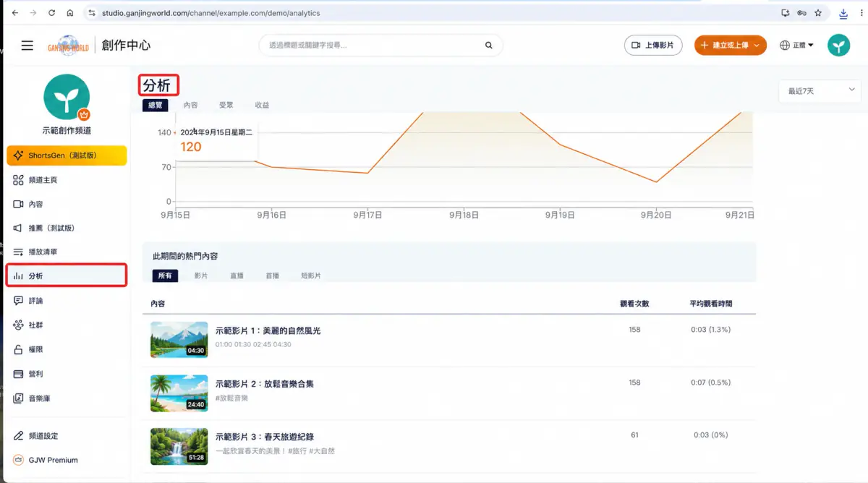
Task: Select the 影片 content filter tab
Action: point(201,275)
